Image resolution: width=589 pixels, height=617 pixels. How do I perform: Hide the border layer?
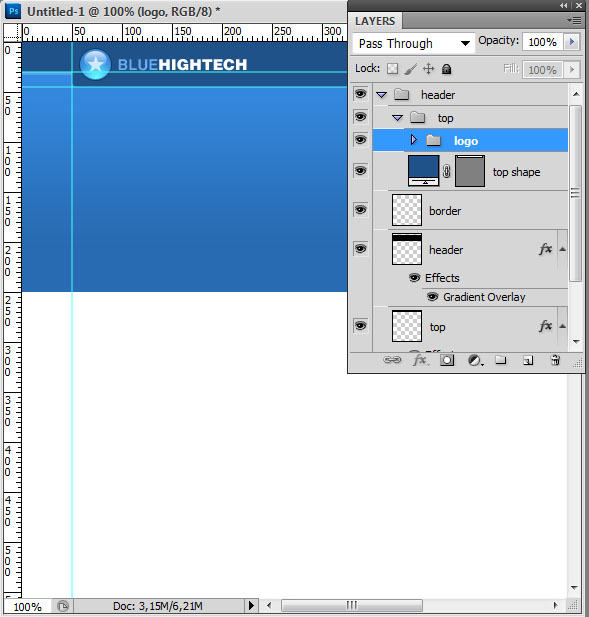[x=360, y=209]
